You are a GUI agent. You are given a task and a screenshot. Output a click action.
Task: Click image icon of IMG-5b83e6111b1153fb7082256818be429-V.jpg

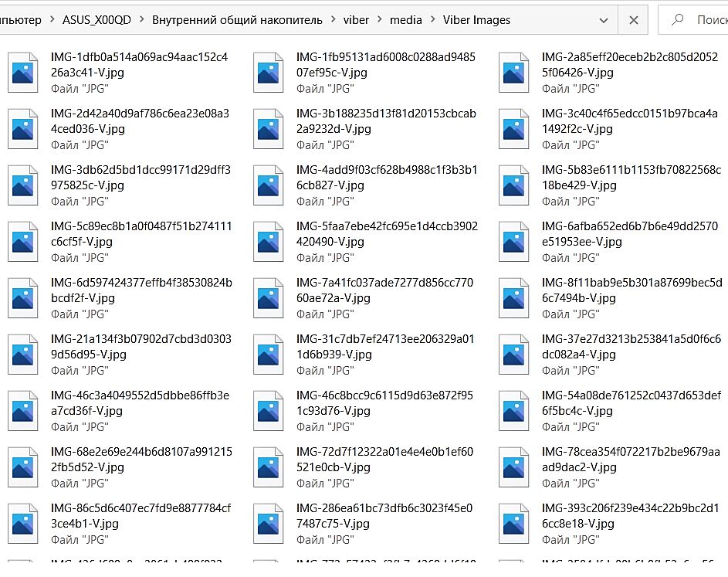coord(513,185)
